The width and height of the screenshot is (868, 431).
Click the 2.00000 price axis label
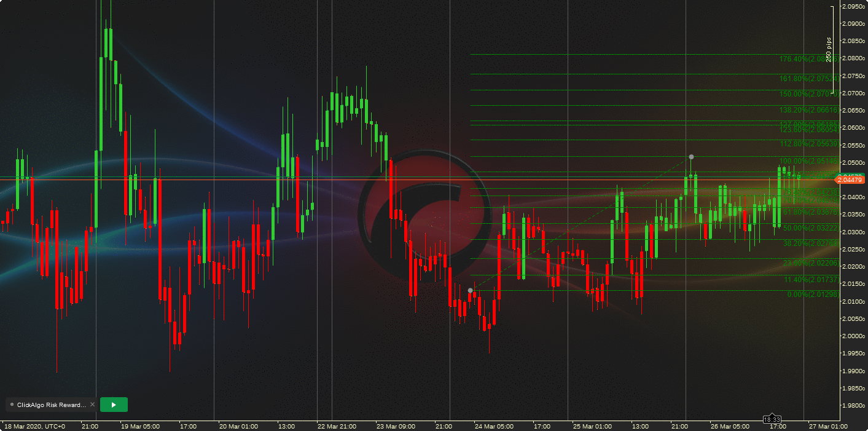point(853,336)
